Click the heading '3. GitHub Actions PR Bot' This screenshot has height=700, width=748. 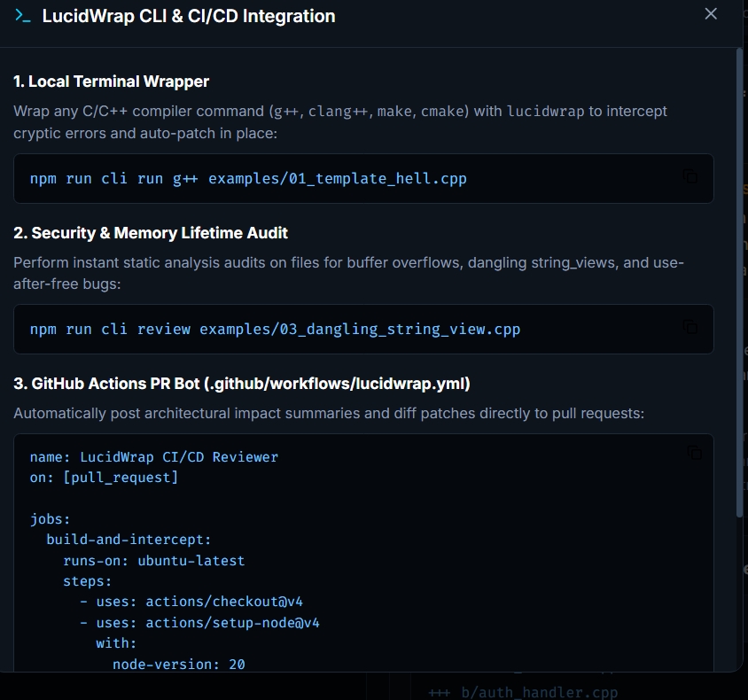[241, 384]
